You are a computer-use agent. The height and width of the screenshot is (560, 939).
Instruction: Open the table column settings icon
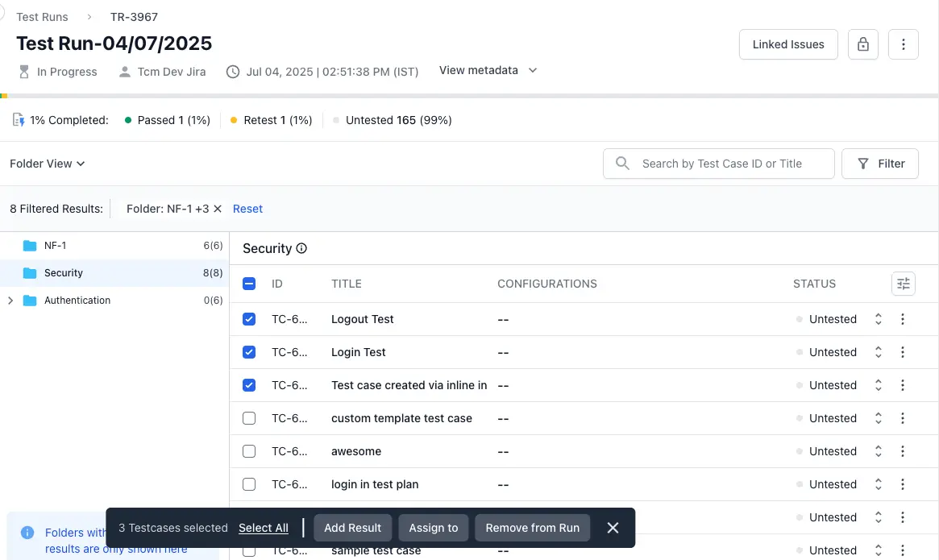point(903,284)
